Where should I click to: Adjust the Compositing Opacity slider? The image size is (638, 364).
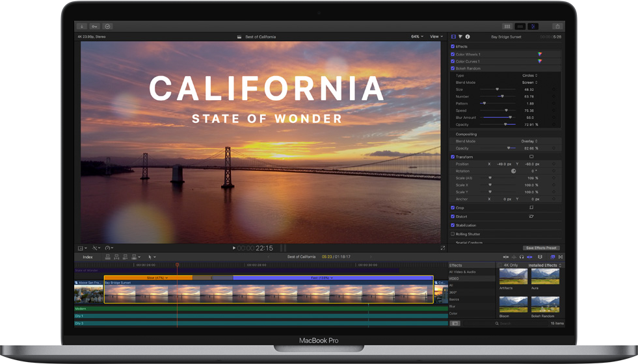(498, 148)
